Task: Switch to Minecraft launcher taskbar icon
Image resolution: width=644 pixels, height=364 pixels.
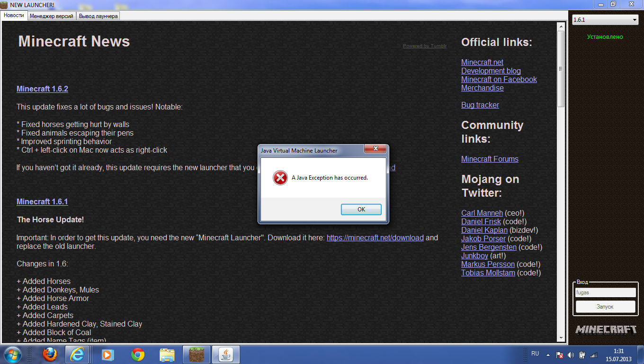Action: [196, 355]
